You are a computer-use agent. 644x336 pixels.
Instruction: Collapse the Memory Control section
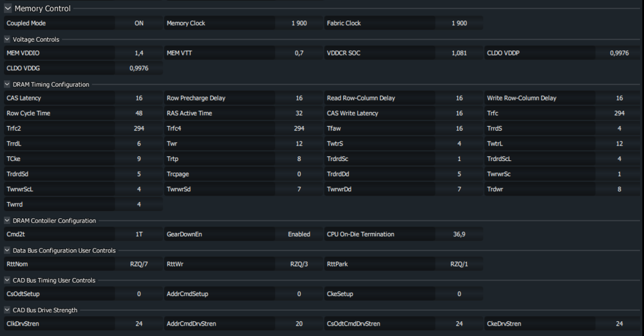(8, 8)
